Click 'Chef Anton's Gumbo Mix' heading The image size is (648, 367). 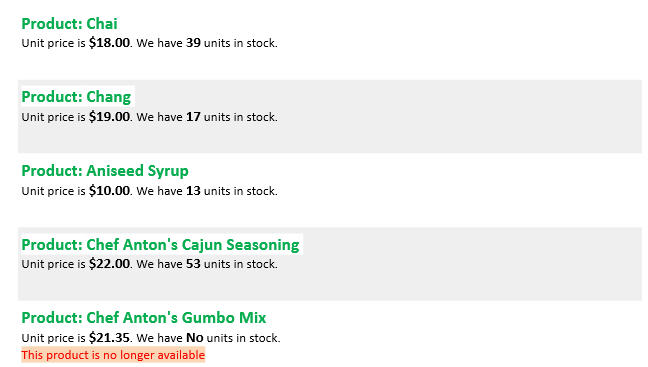[x=144, y=318]
